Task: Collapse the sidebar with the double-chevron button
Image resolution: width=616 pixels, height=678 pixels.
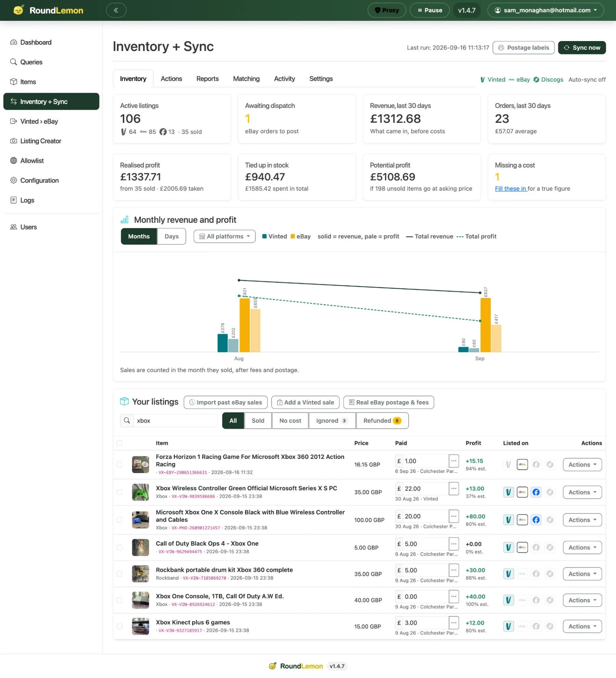Action: point(116,10)
